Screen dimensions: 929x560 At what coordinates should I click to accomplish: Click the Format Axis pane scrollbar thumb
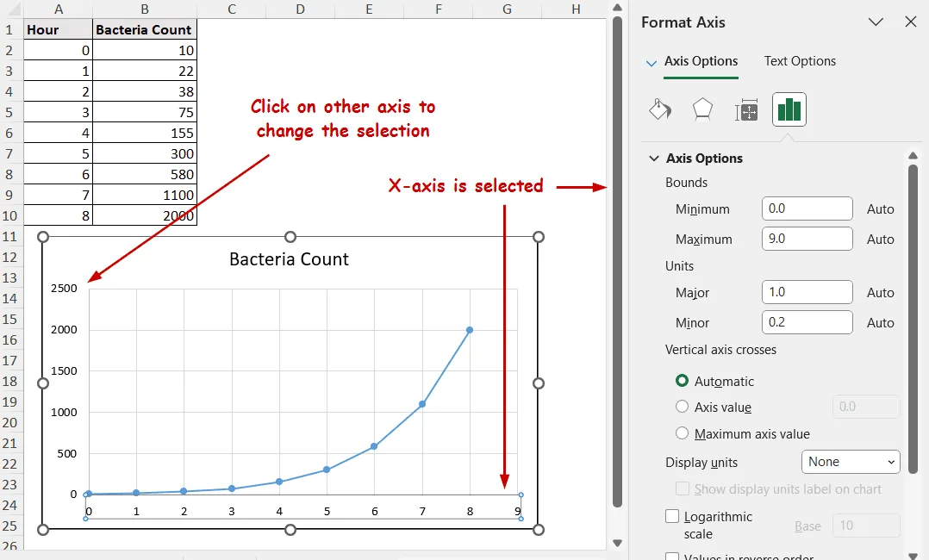913,319
